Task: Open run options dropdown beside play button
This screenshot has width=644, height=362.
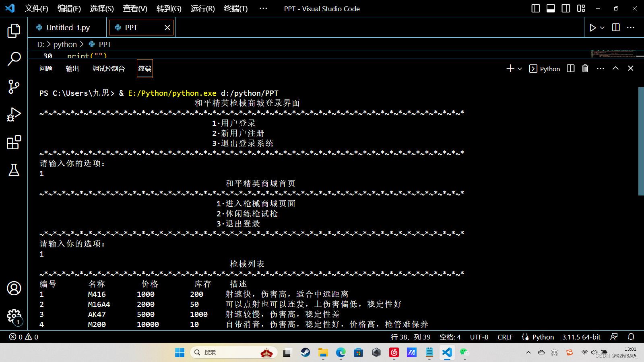Action: click(x=602, y=28)
